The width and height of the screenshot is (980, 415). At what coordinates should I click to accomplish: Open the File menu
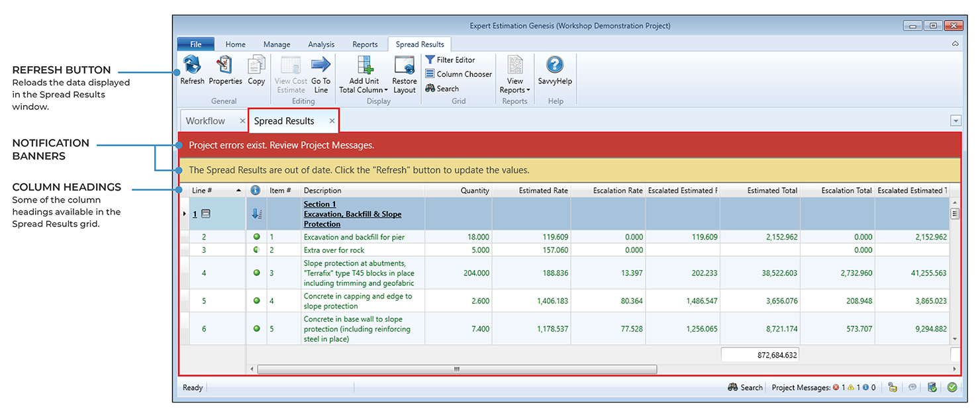195,44
